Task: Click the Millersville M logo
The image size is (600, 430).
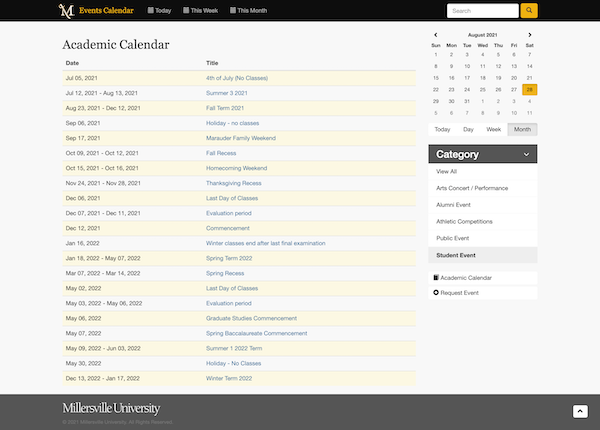Action: tap(66, 11)
